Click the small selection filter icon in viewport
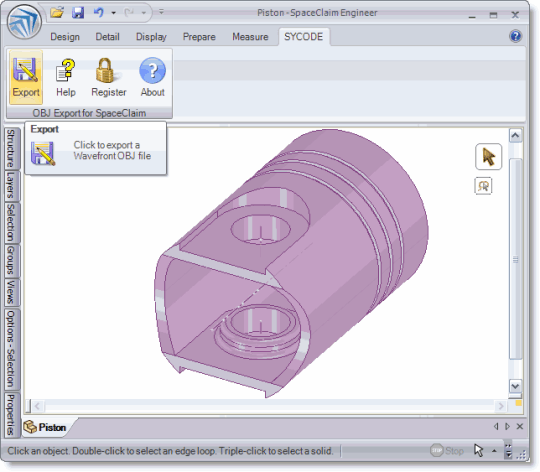The image size is (540, 472). (483, 186)
